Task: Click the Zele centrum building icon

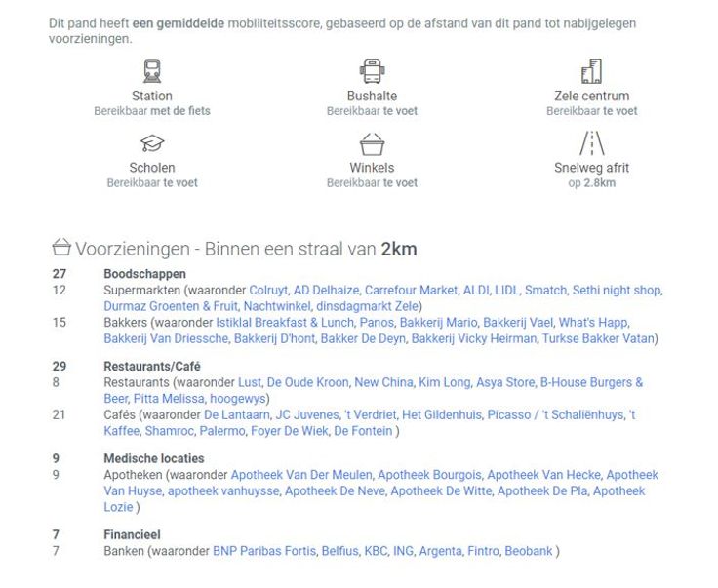Action: pos(591,71)
